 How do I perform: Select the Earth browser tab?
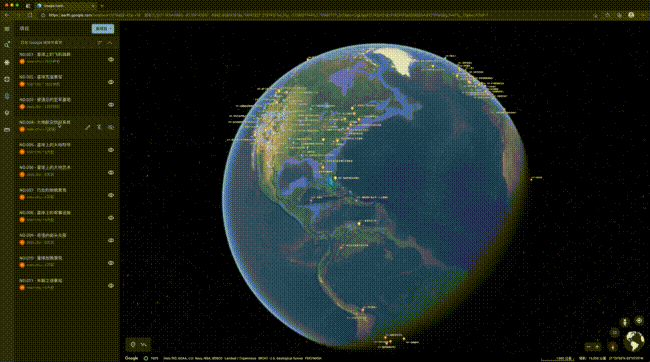(x=65, y=6)
